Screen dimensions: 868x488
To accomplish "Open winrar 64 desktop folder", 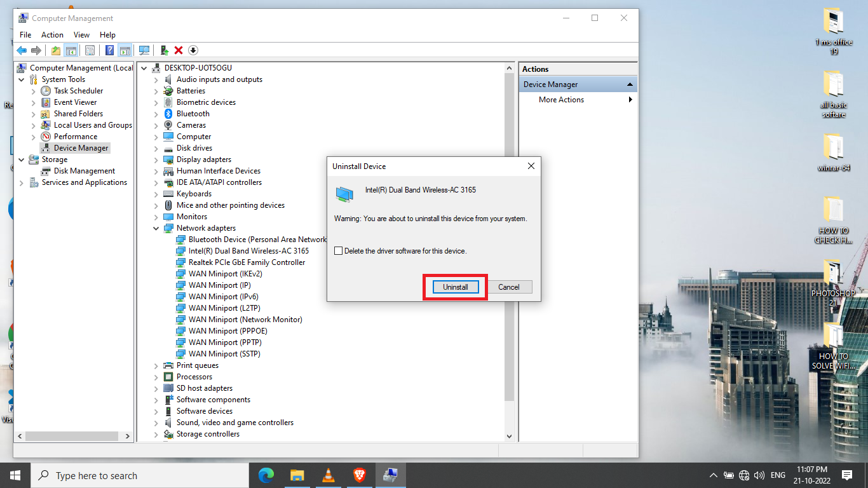I will point(833,153).
